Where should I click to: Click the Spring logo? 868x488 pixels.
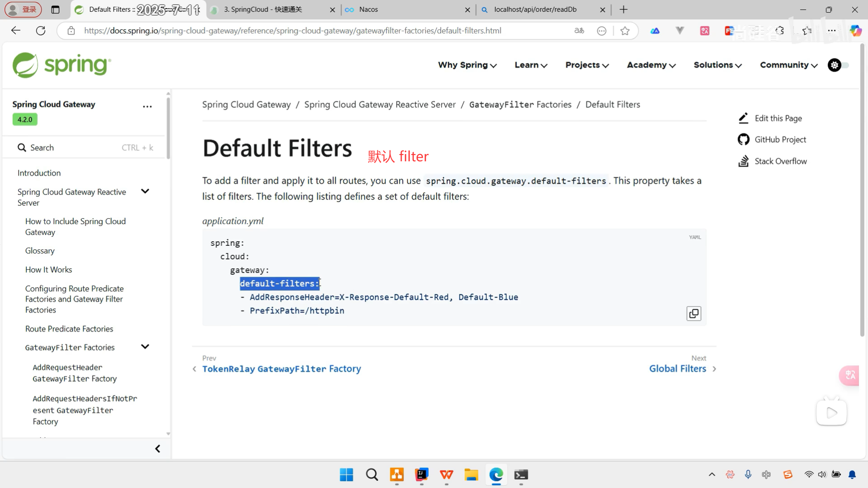(62, 65)
